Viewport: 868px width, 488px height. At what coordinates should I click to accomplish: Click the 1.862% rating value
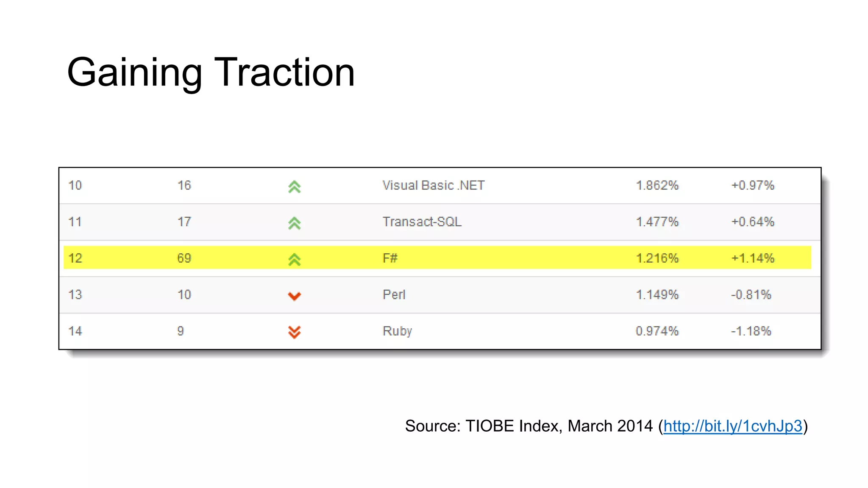pos(657,186)
